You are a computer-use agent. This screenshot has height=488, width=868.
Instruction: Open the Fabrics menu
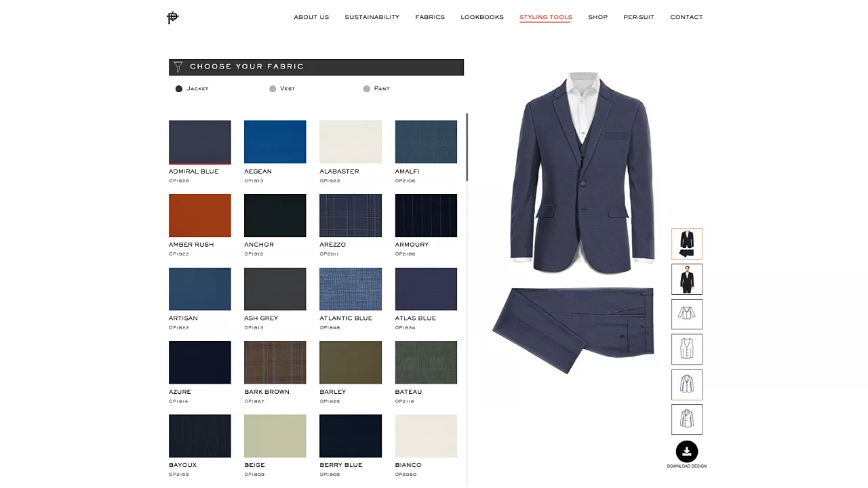coord(430,17)
